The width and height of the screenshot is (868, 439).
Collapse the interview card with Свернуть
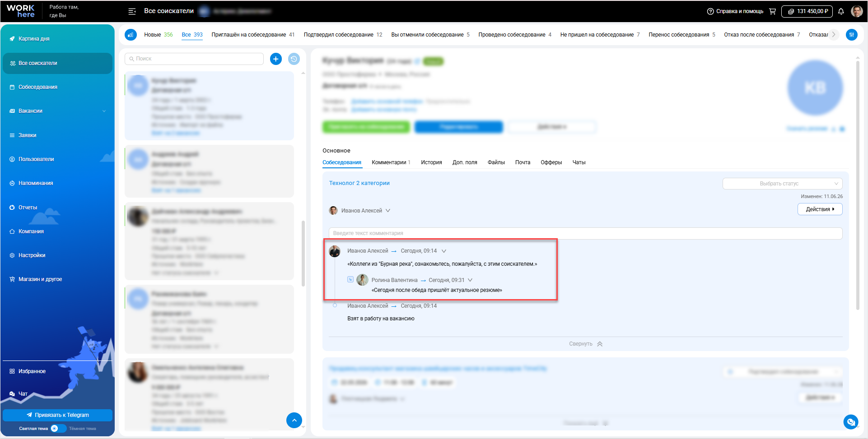click(585, 344)
